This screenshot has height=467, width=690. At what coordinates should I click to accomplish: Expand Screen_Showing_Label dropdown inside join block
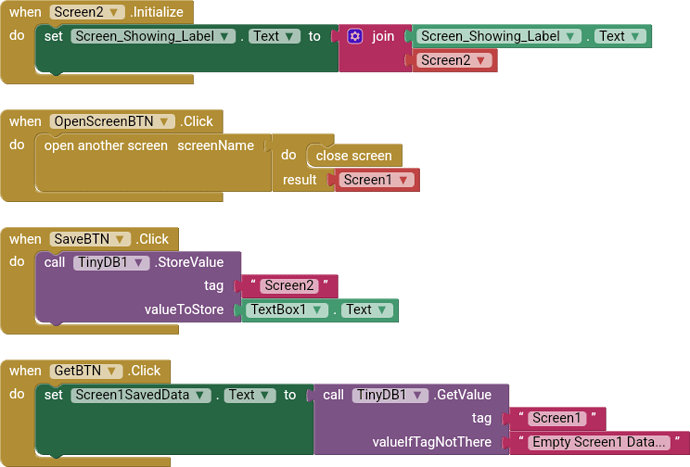499,36
